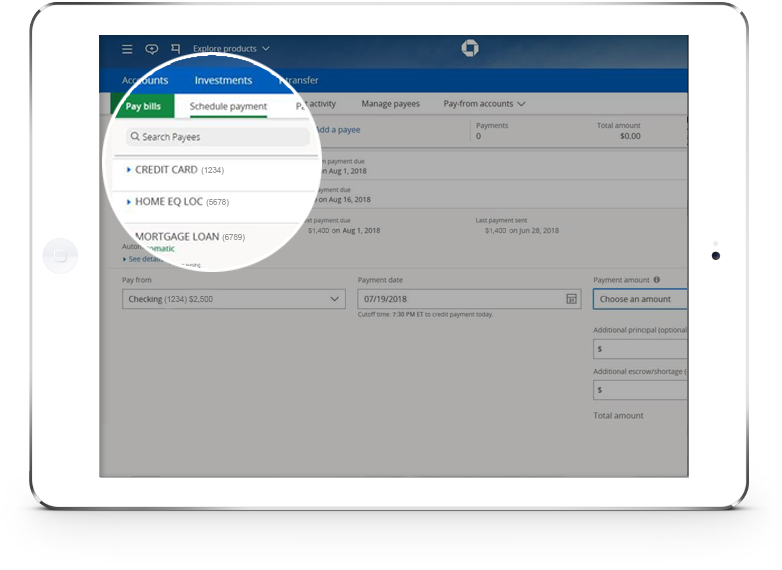Select the Schedule payment tab
Viewport: 782px width, 570px height.
click(228, 106)
